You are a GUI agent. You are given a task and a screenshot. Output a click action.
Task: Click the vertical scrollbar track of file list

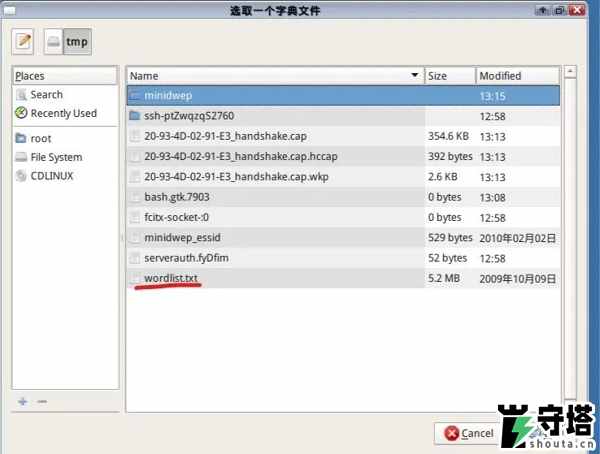pos(570,237)
